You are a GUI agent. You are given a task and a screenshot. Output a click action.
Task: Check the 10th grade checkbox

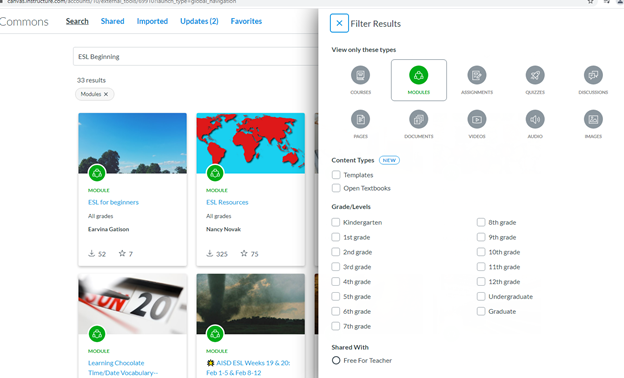(481, 252)
